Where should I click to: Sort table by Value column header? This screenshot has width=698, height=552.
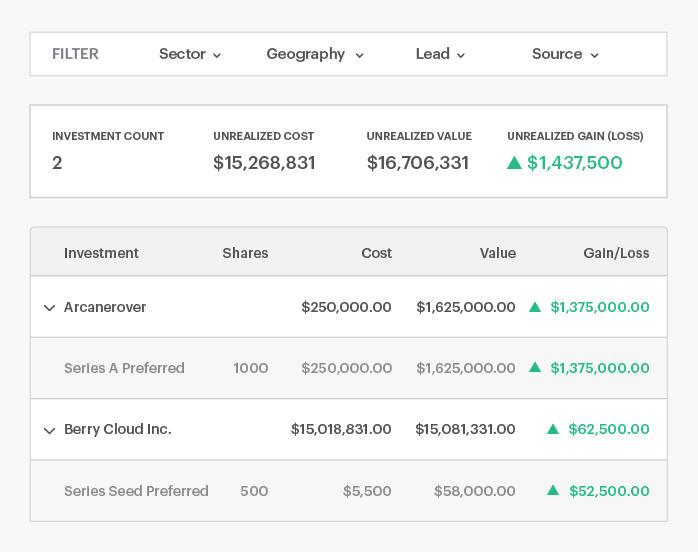(x=497, y=253)
